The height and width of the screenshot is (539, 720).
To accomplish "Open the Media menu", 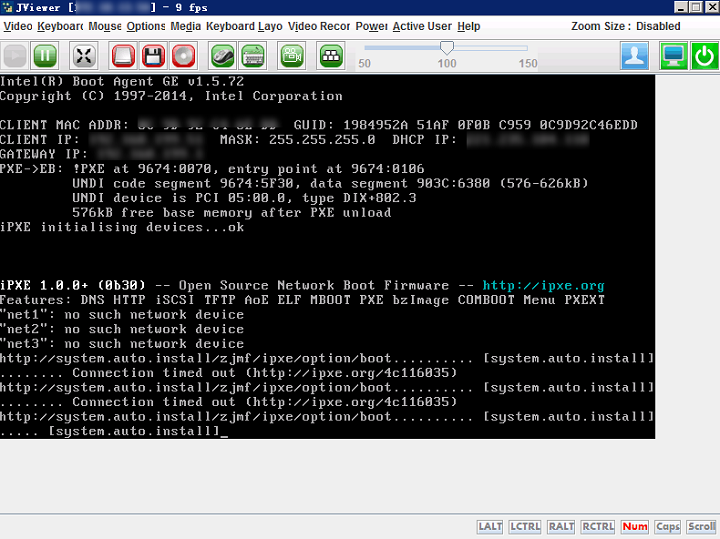I will tap(186, 26).
